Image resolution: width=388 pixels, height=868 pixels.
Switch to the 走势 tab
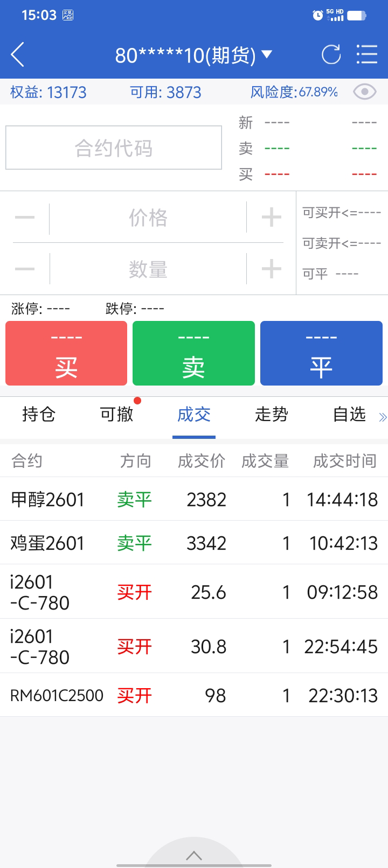point(272,415)
